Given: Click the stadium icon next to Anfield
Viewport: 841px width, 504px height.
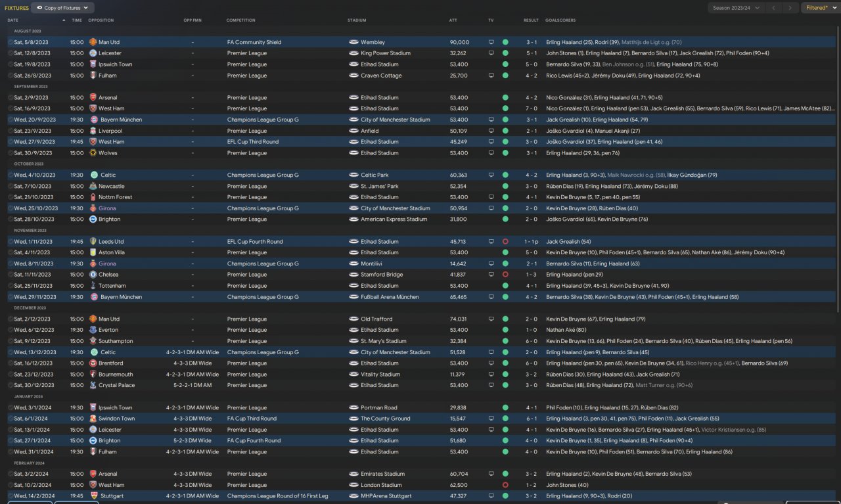Looking at the screenshot, I should pos(353,131).
